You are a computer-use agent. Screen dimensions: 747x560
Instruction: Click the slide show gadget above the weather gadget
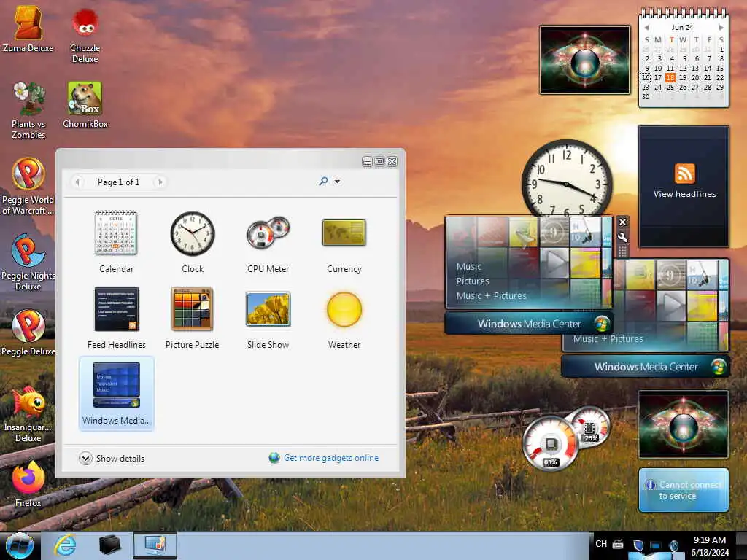point(683,424)
